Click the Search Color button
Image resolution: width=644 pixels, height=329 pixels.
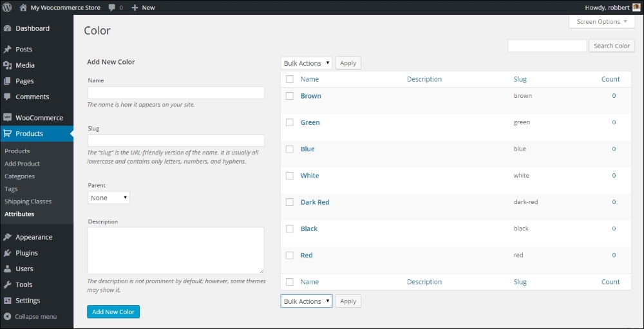point(612,46)
